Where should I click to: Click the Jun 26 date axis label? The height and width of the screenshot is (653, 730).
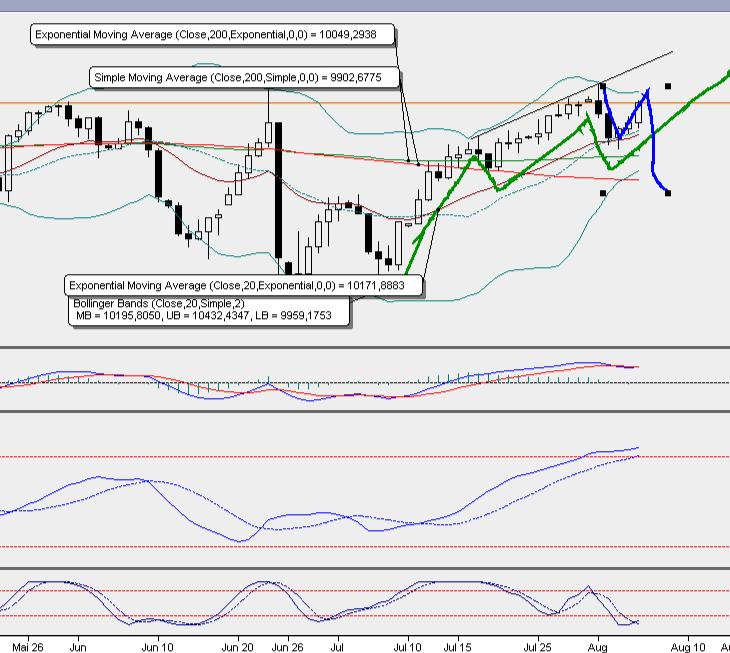pos(287,647)
